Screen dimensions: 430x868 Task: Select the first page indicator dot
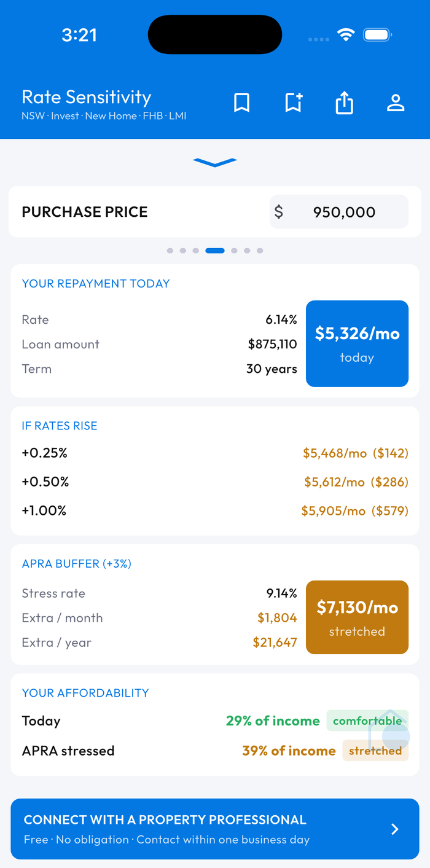(170, 251)
